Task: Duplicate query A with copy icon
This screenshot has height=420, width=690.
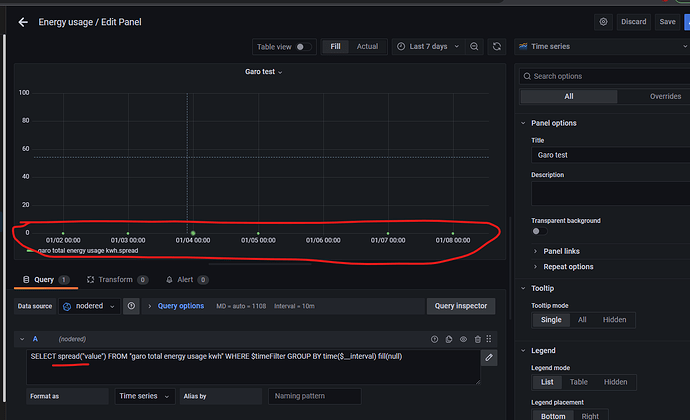Action: (449, 339)
